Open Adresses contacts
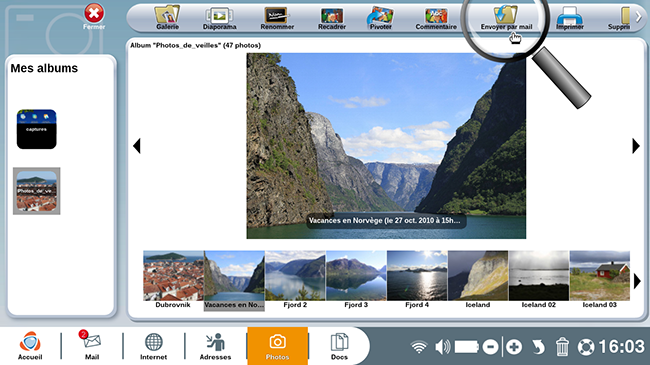The image size is (650, 365). click(x=215, y=346)
